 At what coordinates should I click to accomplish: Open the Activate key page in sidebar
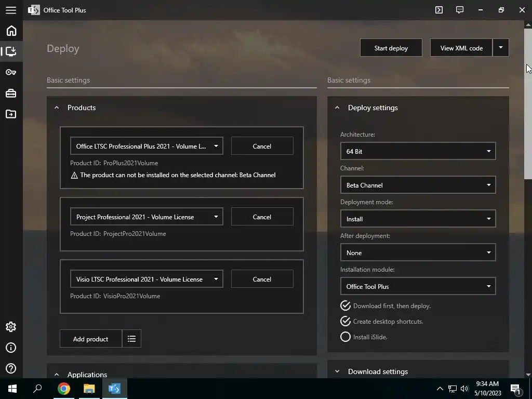point(11,72)
